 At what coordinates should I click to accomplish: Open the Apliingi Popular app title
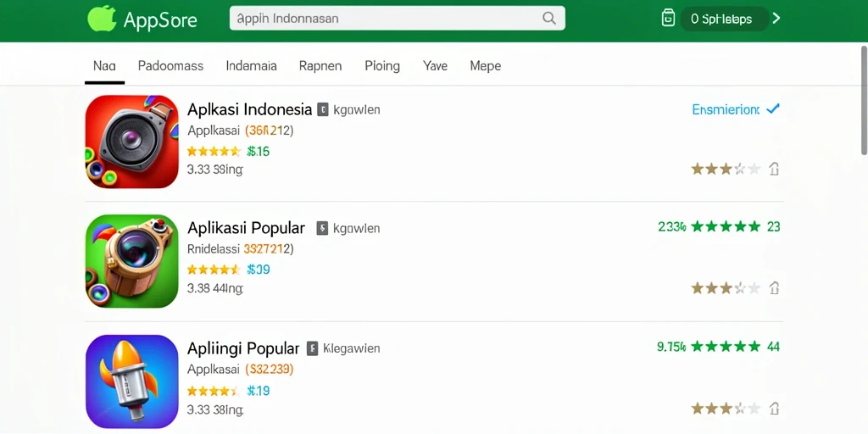click(x=243, y=348)
